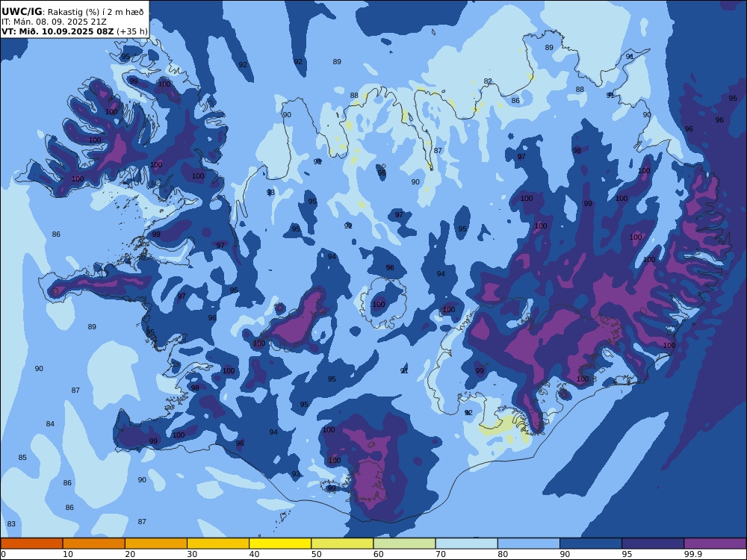
Task: Click the '82' humidity value on the map
Action: 488,81
